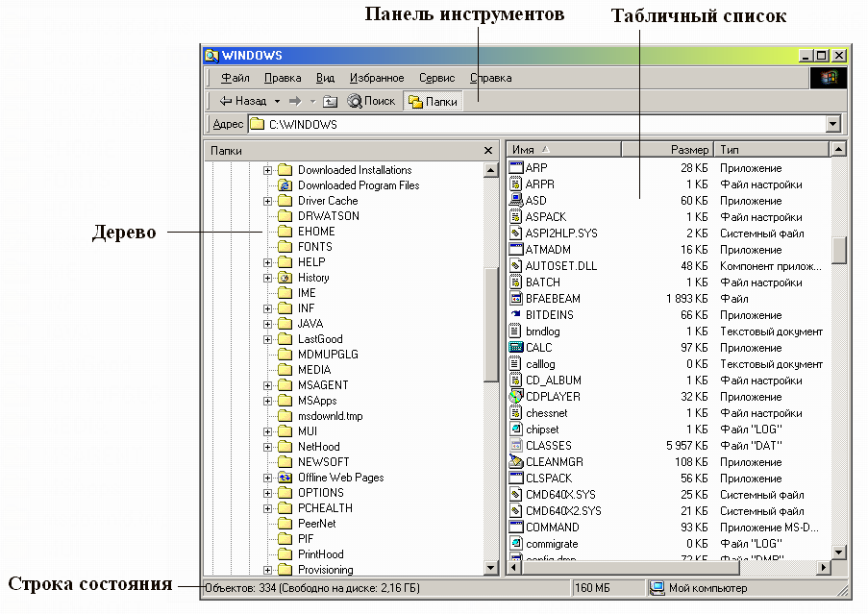Select the NEWSOFT folder in tree
Image resolution: width=868 pixels, height=614 pixels.
pos(324,462)
